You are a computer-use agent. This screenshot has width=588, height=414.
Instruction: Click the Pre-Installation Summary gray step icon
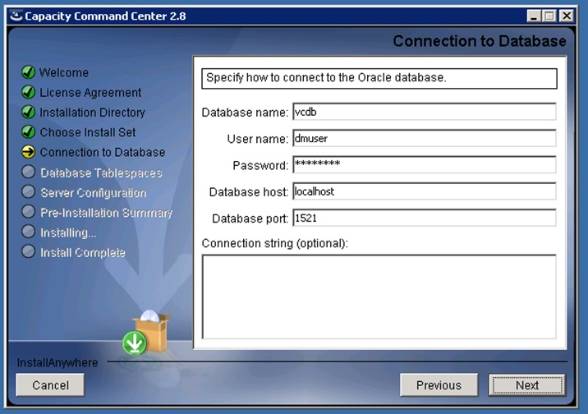tap(28, 212)
